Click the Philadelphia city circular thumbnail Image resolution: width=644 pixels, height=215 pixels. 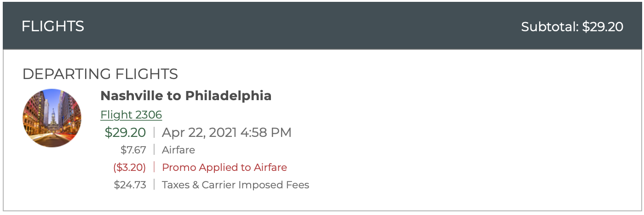pos(52,118)
